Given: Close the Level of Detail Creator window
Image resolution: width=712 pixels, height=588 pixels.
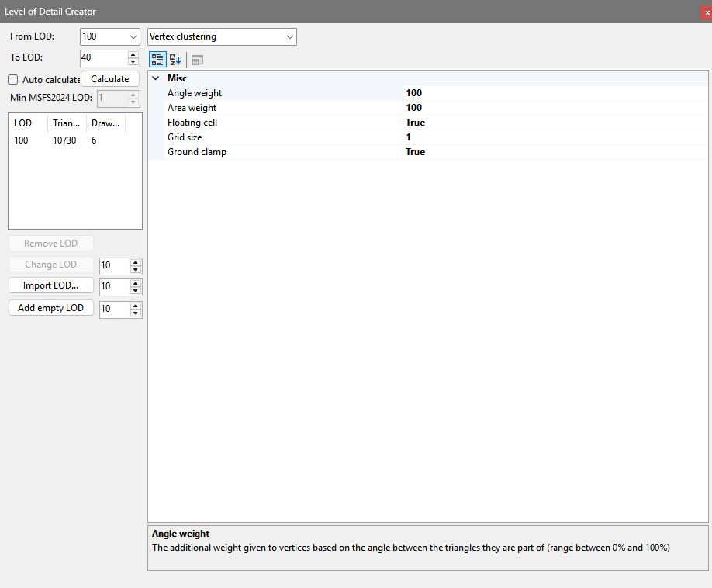Looking at the screenshot, I should tap(707, 12).
